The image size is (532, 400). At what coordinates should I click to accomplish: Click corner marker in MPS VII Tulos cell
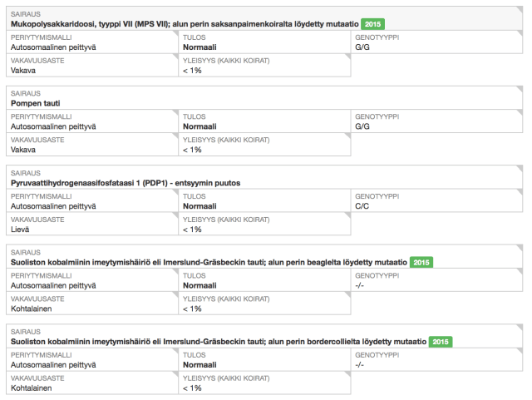click(347, 35)
